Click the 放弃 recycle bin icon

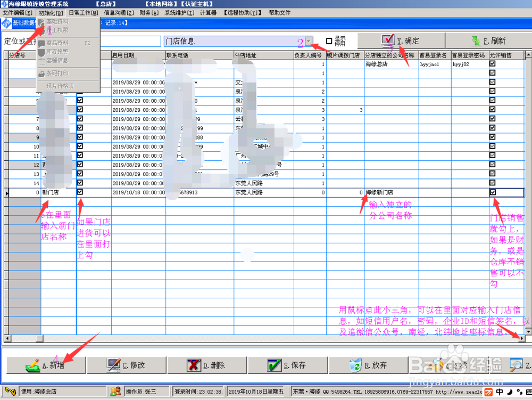tap(355, 365)
